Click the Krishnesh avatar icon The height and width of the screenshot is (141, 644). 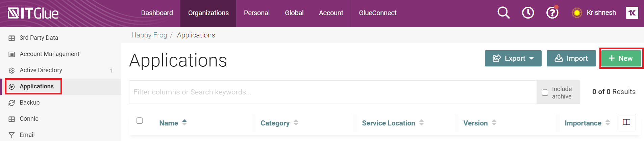(x=632, y=13)
